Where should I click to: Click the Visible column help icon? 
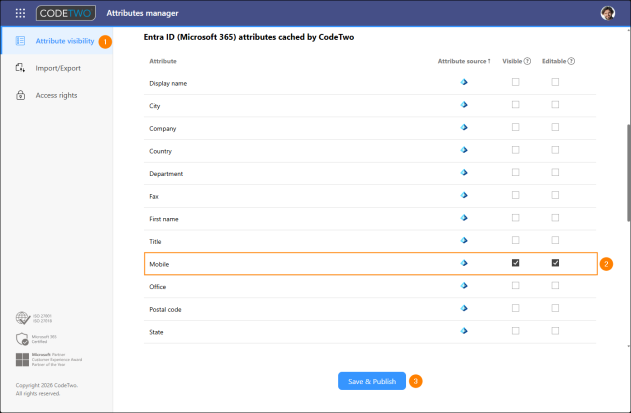527,61
